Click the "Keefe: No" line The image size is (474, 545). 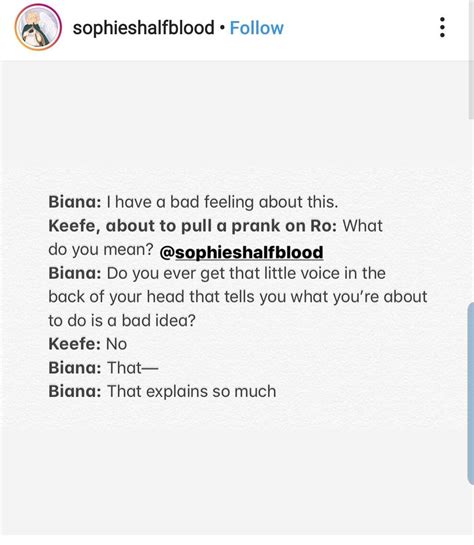(x=88, y=344)
